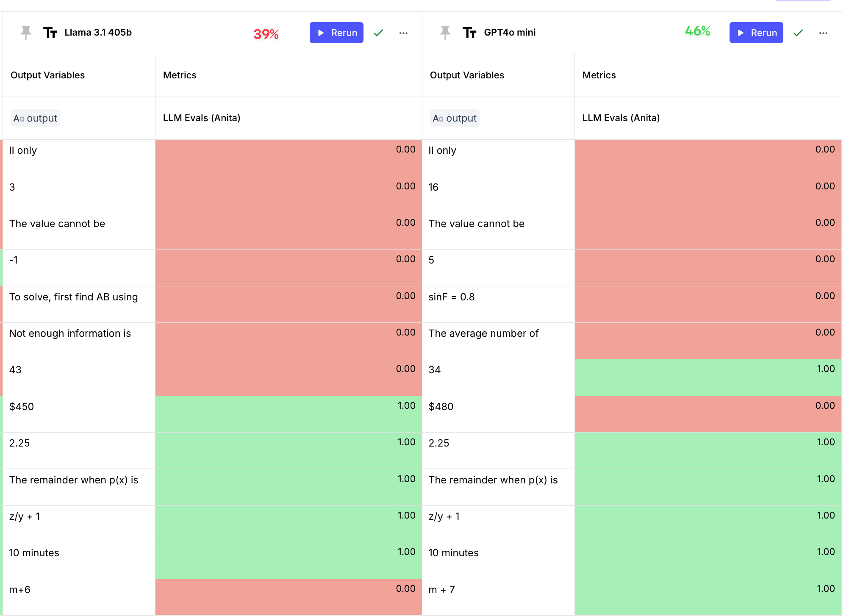This screenshot has width=849, height=616.
Task: Click the green checkmark in Llama column header
Action: tap(378, 33)
